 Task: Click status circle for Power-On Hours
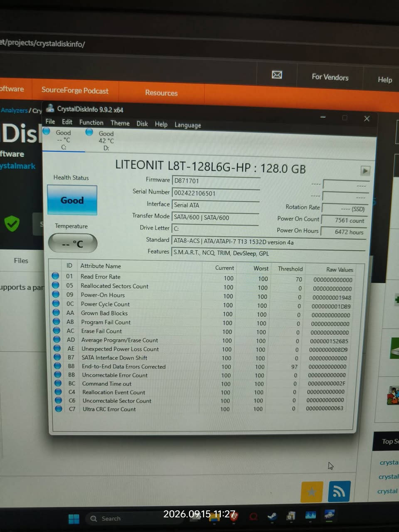[x=56, y=294]
